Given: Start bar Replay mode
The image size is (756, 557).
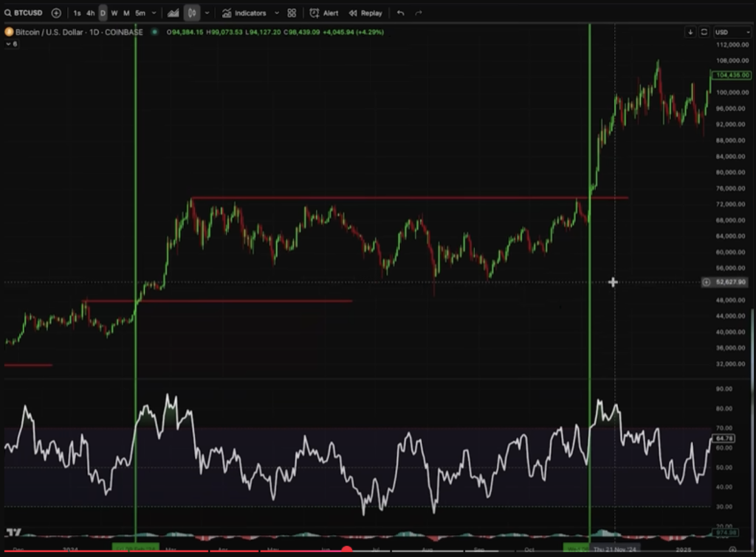Looking at the screenshot, I should click(365, 13).
